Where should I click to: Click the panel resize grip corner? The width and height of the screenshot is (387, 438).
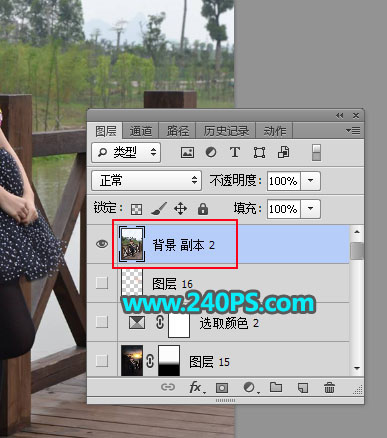[358, 389]
